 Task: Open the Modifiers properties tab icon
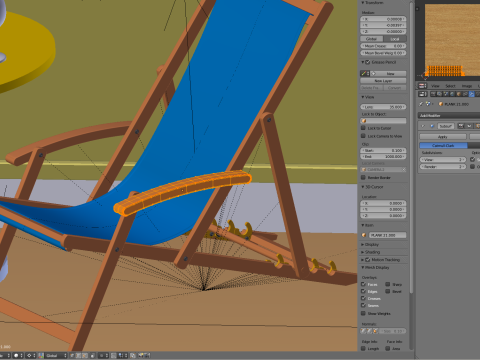tap(471, 94)
